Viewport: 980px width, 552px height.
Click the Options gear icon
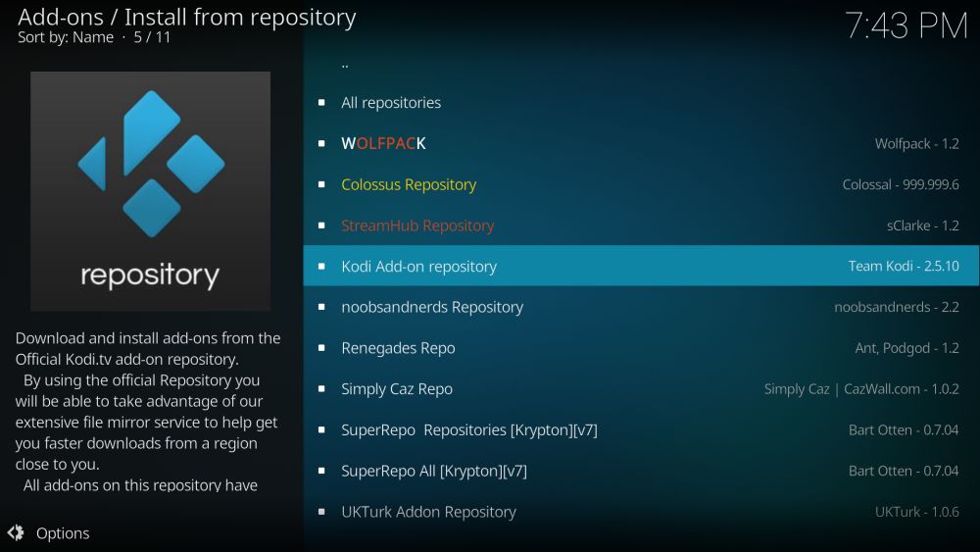click(16, 533)
